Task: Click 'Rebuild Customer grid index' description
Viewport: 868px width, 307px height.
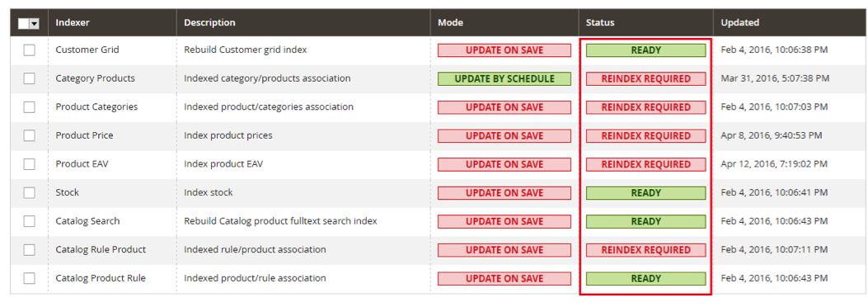Action: point(245,50)
